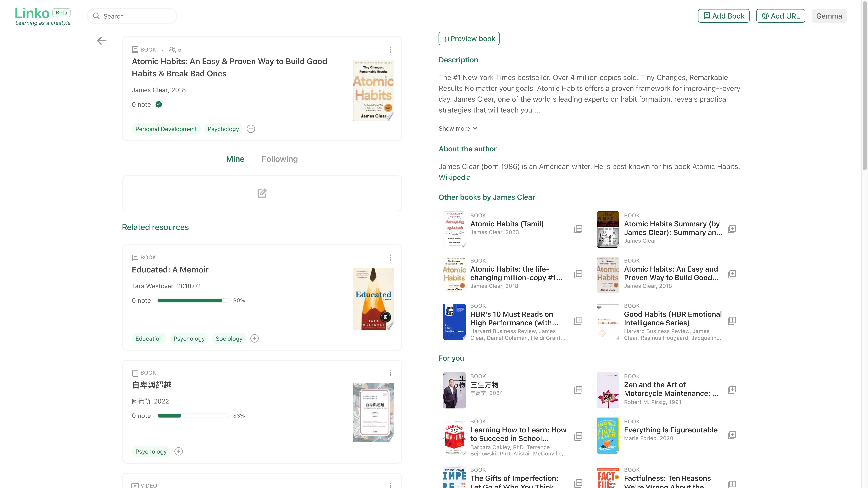
Task: Add Atomic Habits (Tamil) to library
Action: click(x=578, y=229)
